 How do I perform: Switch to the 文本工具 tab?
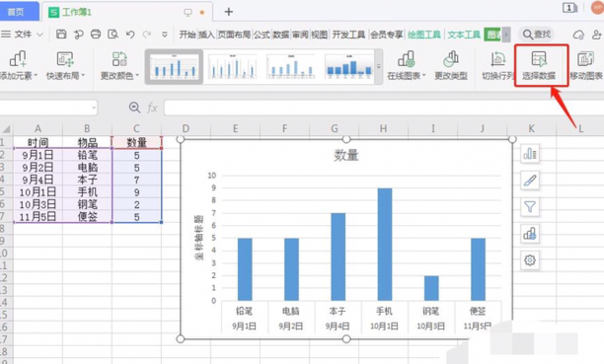coord(464,35)
